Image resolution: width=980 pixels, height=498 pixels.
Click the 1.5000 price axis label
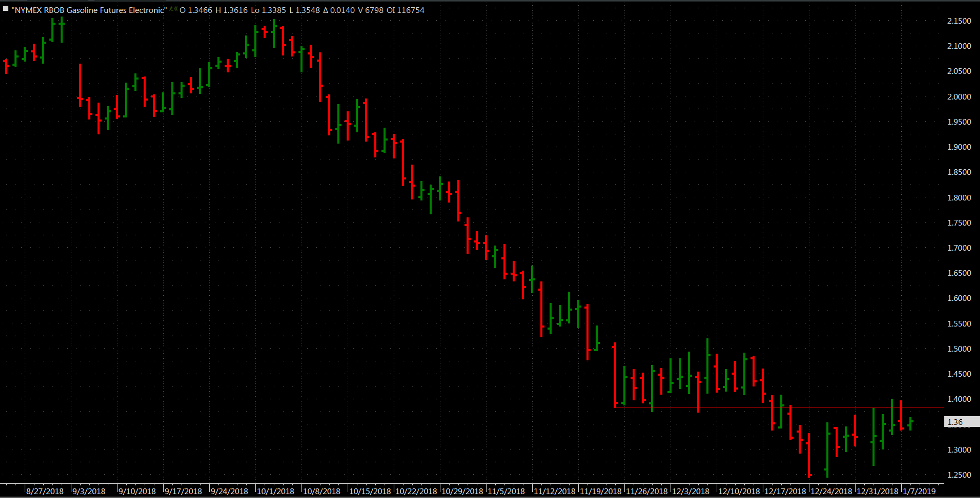[x=959, y=349]
